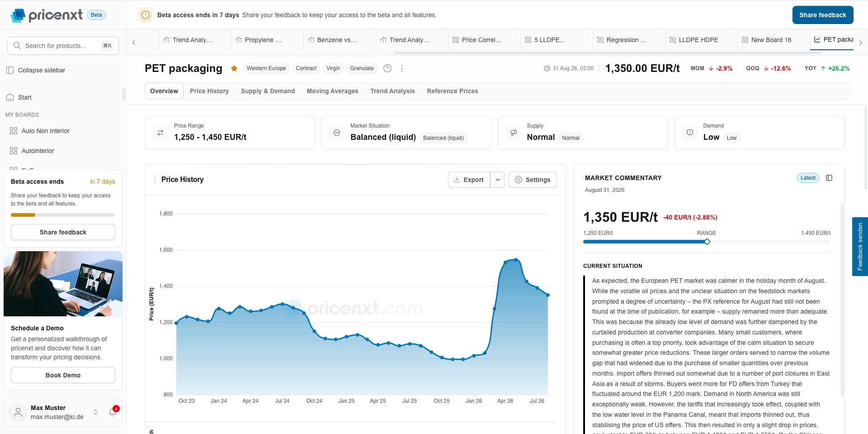The image size is (868, 434).
Task: Open the LLDPE HDPE tab
Action: [x=701, y=40]
